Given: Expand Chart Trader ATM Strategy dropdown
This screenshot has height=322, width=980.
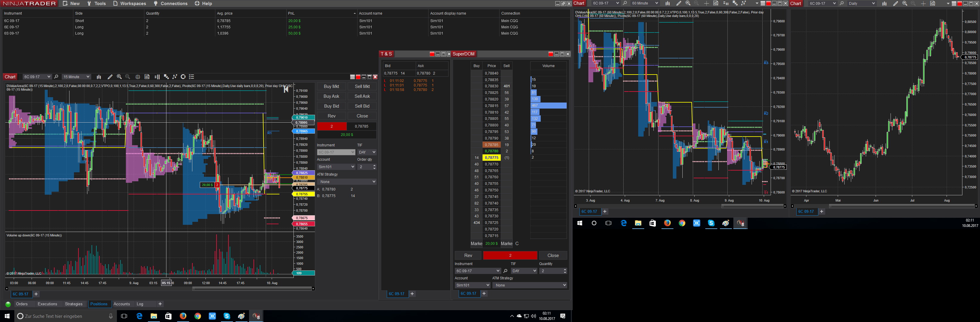Looking at the screenshot, I should point(347,182).
